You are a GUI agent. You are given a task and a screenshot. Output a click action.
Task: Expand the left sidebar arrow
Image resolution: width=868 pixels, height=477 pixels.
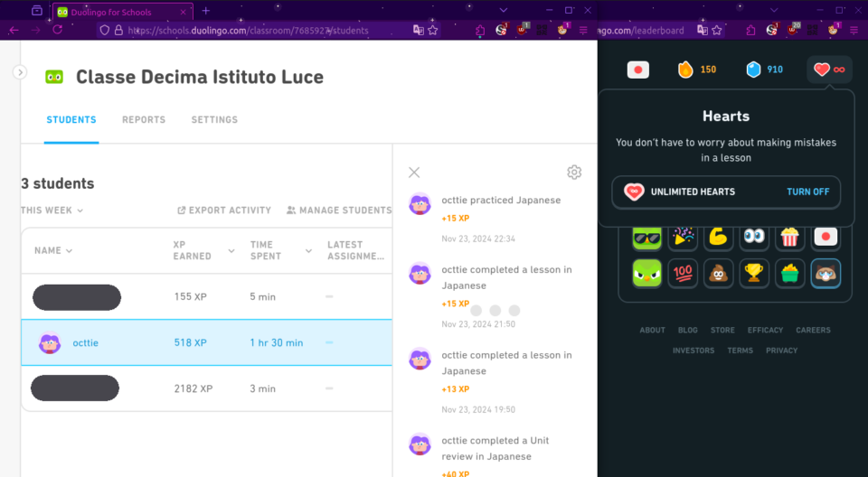19,72
